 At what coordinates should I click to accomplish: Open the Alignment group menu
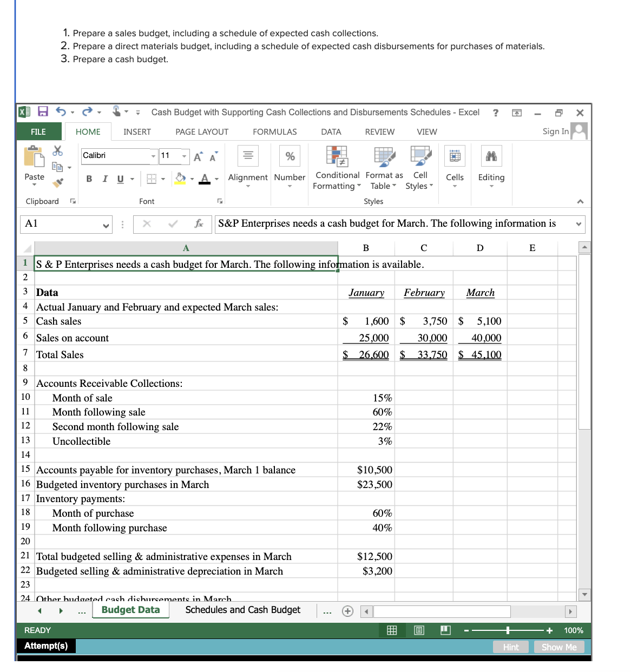[x=248, y=167]
